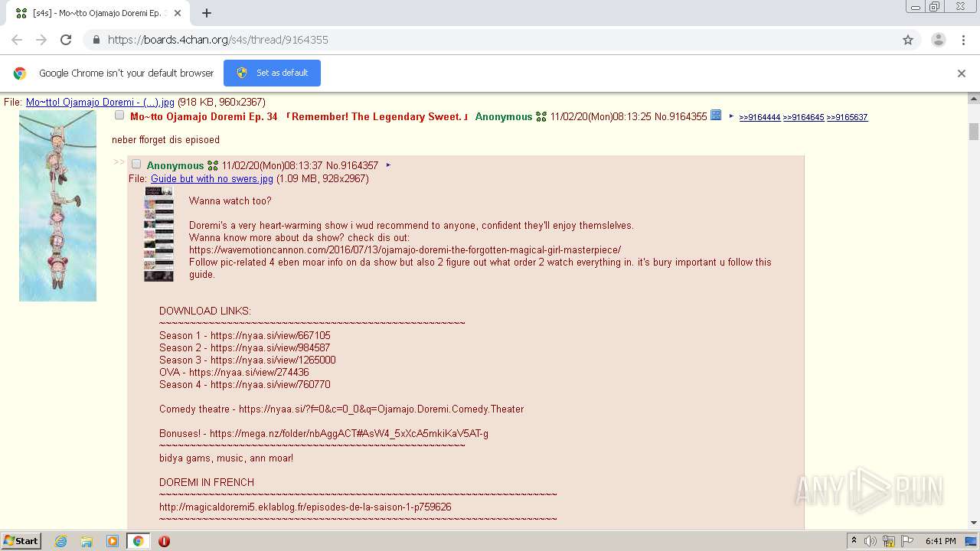The image size is (980, 551).
Task: Go forward to the next page
Action: coord(41,40)
